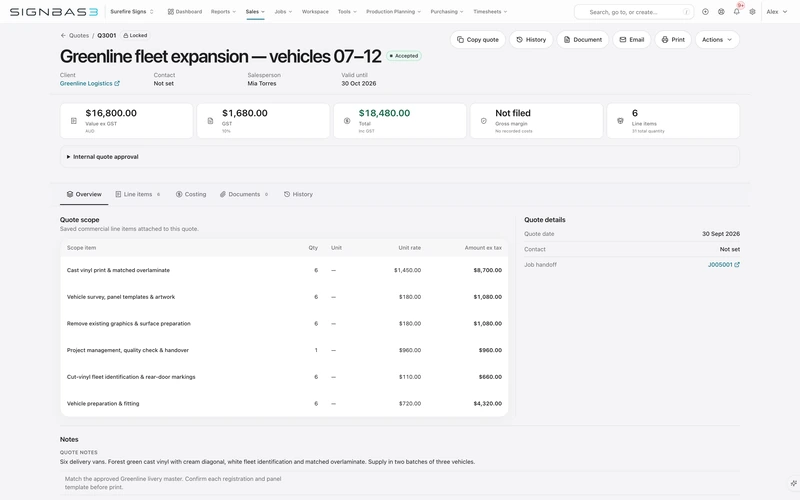Image resolution: width=800 pixels, height=500 pixels.
Task: Open the help lifebuoy icon in header
Action: click(x=721, y=12)
